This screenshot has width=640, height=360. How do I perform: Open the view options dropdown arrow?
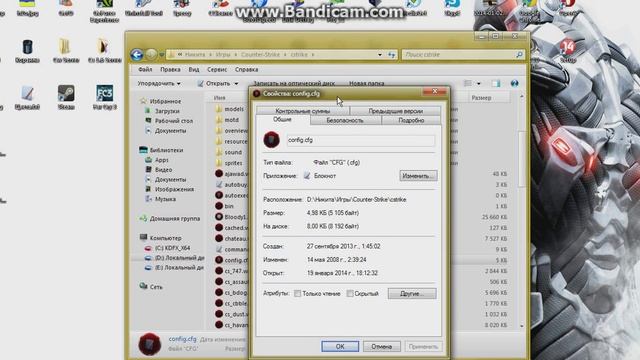tap(479, 84)
